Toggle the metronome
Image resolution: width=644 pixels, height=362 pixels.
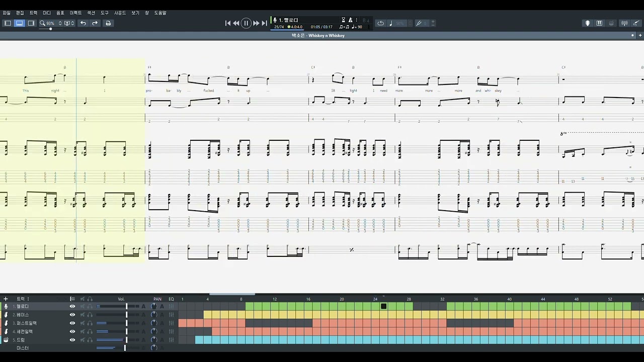pos(351,20)
